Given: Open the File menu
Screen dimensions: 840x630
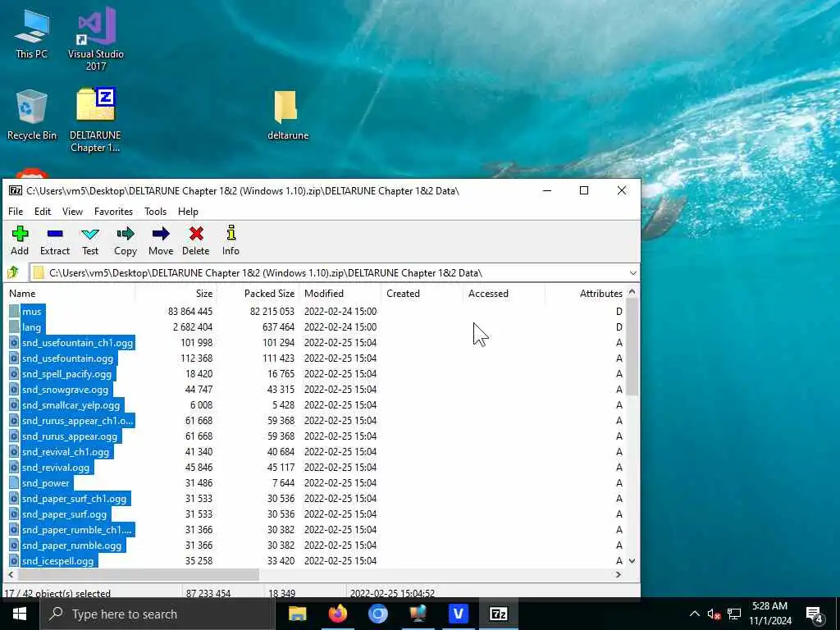Looking at the screenshot, I should click(16, 212).
